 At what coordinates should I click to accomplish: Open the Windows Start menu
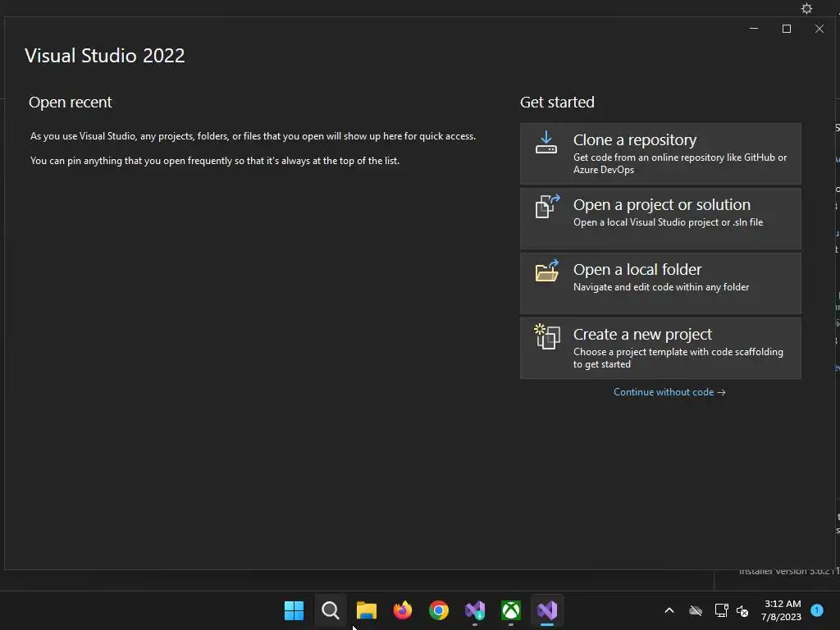pyautogui.click(x=294, y=610)
